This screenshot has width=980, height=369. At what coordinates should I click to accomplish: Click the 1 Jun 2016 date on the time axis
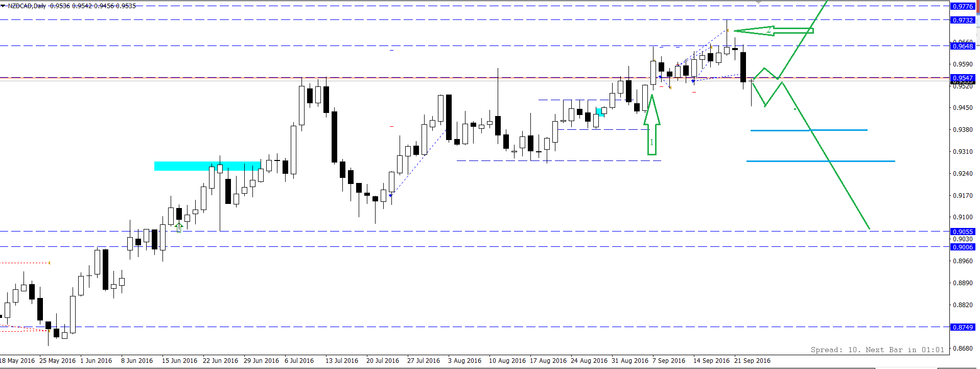pos(96,361)
